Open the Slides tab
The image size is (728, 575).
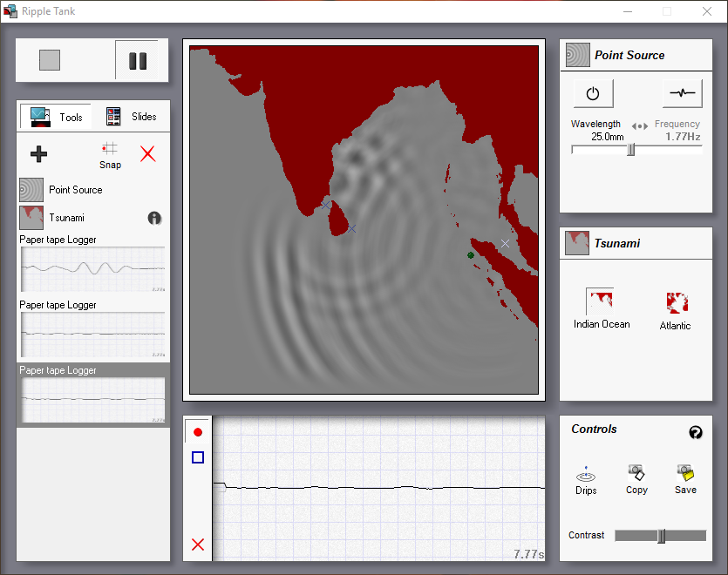pyautogui.click(x=132, y=117)
